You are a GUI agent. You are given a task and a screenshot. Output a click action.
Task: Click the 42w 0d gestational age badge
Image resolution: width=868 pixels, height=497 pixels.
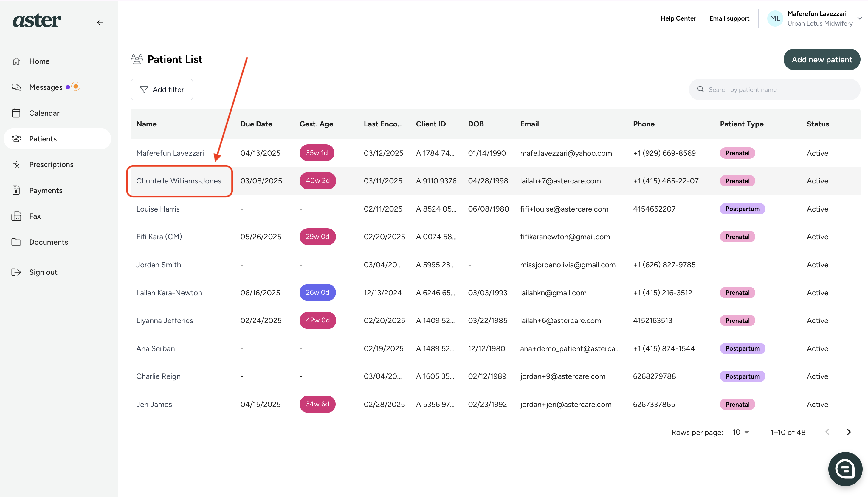(x=317, y=320)
